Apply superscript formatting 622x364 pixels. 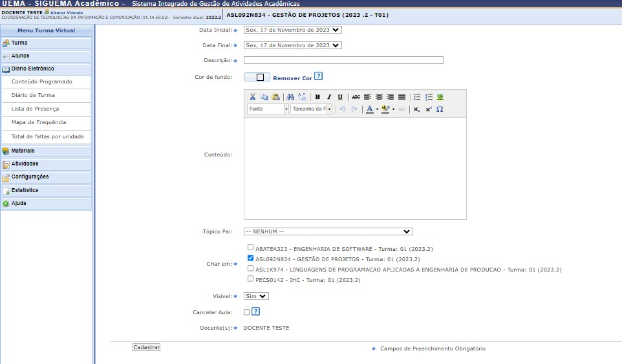(428, 109)
